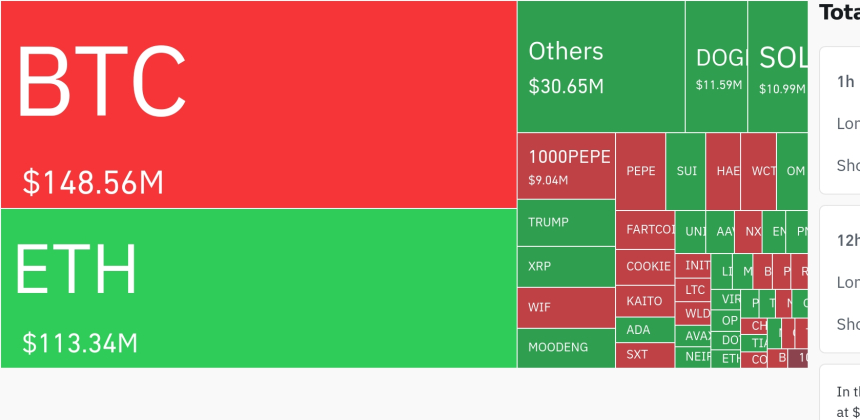Open the MOODENG heatmap cell
This screenshot has height=420, width=860.
click(x=566, y=348)
